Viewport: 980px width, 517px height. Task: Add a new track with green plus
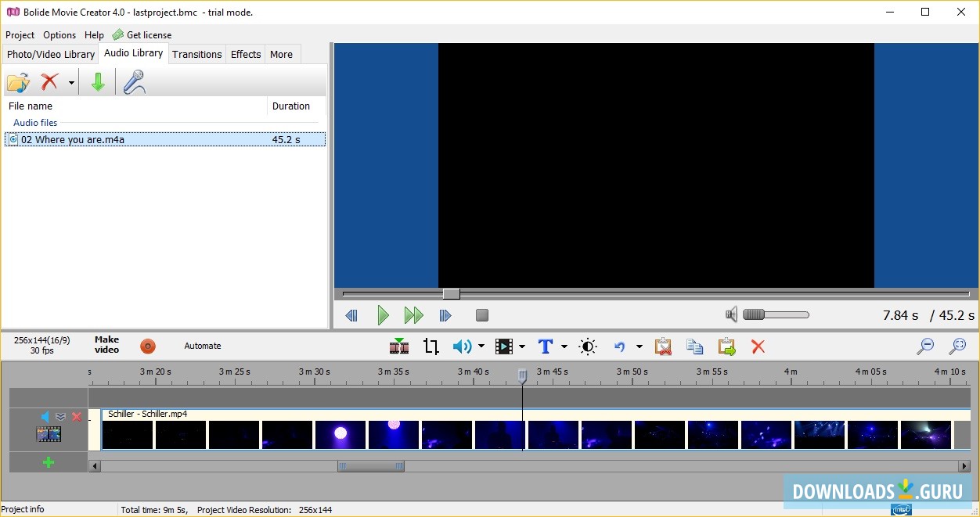coord(49,462)
